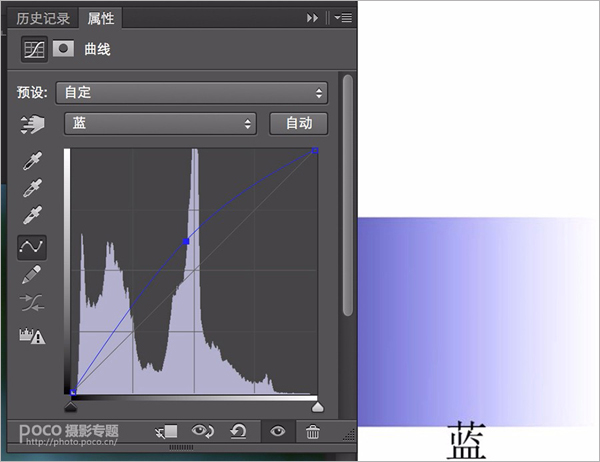This screenshot has width=600, height=462.
Task: Click the white point input slider
Action: pyautogui.click(x=318, y=407)
